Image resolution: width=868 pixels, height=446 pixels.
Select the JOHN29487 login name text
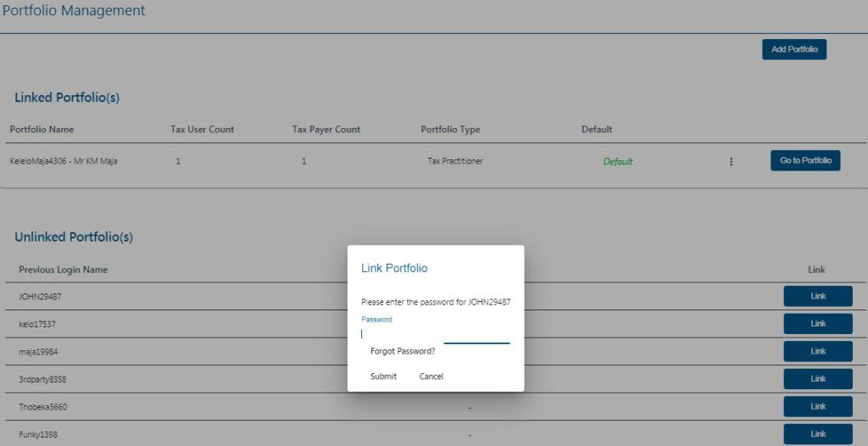pyautogui.click(x=40, y=297)
